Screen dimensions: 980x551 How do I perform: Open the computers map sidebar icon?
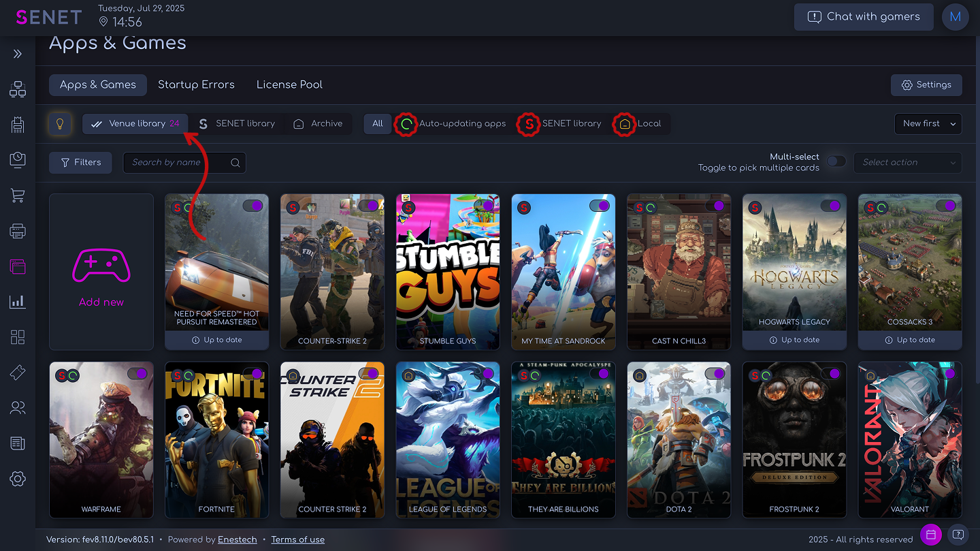[18, 89]
